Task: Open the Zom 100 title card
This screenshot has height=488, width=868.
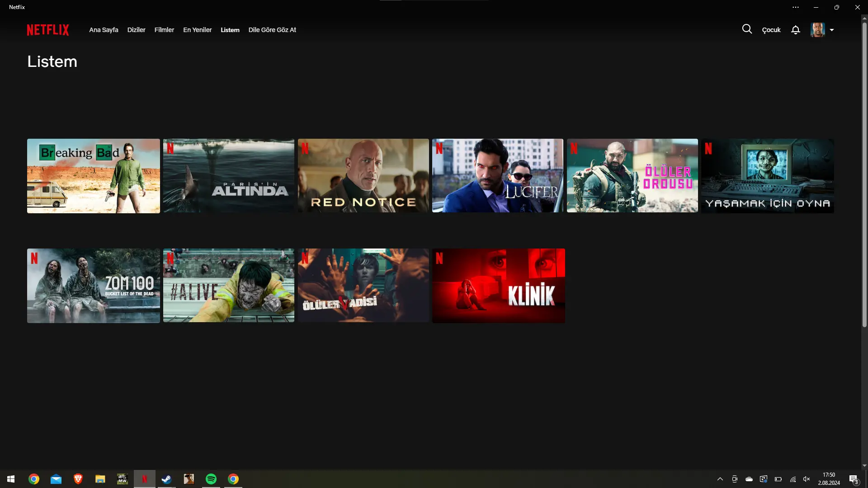Action: point(94,286)
